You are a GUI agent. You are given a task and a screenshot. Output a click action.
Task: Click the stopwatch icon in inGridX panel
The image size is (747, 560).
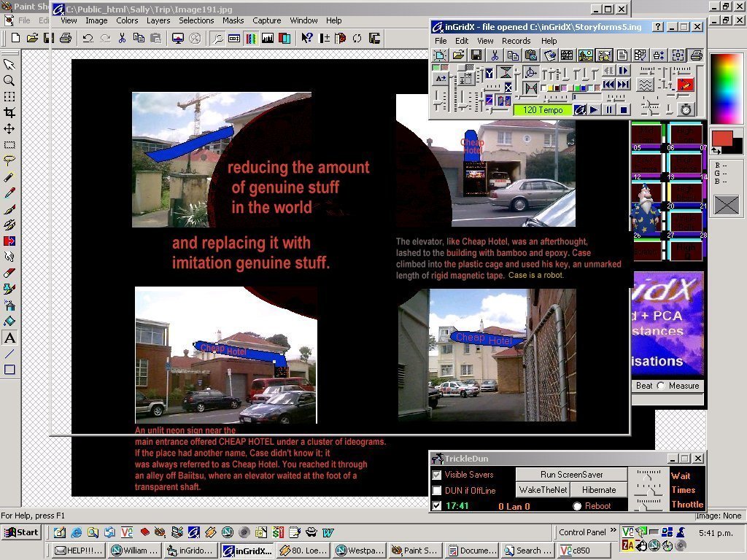tap(686, 109)
